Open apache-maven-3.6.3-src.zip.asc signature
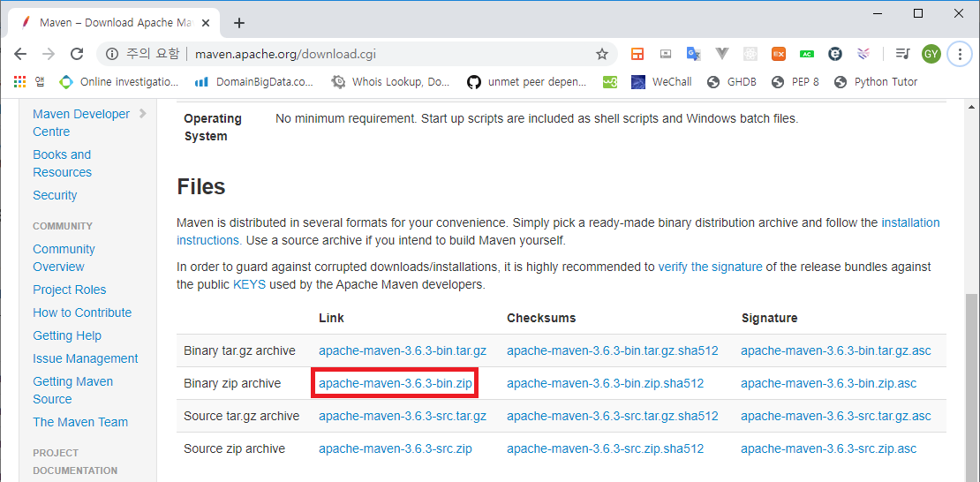This screenshot has height=482, width=980. (x=829, y=448)
